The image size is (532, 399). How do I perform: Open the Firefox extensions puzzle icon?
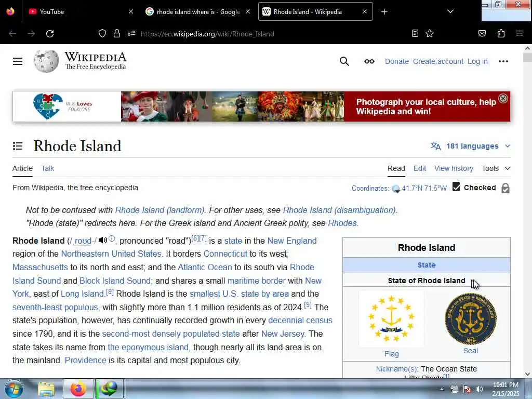[x=501, y=33]
